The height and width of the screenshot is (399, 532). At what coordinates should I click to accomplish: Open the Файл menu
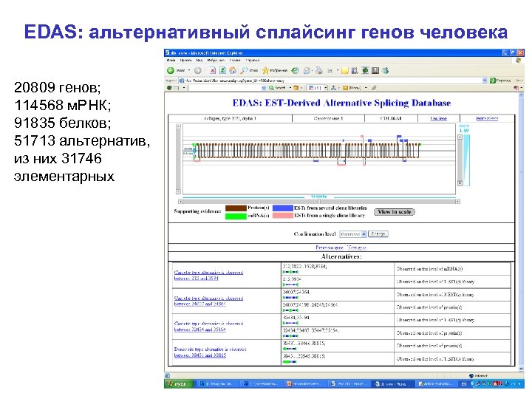(x=171, y=60)
